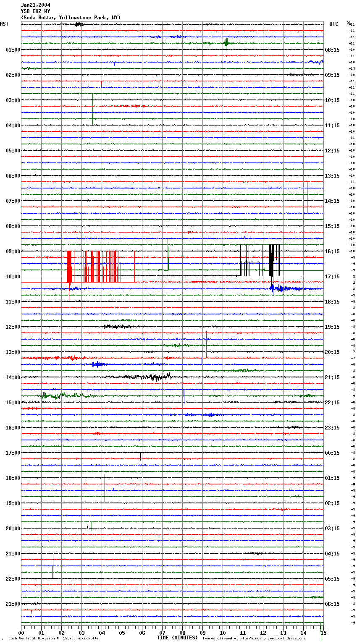Select the 11:00 MST row label
The width and height of the screenshot is (357, 644).
(x=13, y=302)
